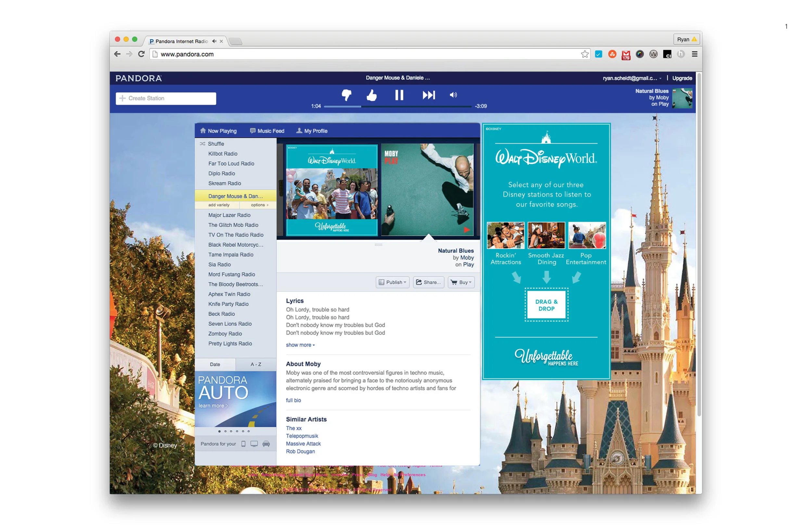Mute tab via speaker icon on tab
Viewport: 812px width, 526px height.
click(x=214, y=41)
